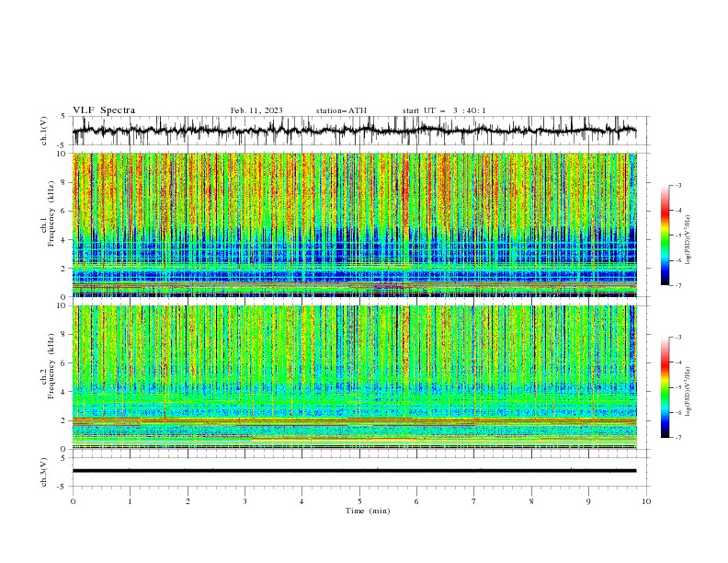Click the ch.3 flat black voltage trace
The width and height of the screenshot is (728, 563).
point(354,471)
